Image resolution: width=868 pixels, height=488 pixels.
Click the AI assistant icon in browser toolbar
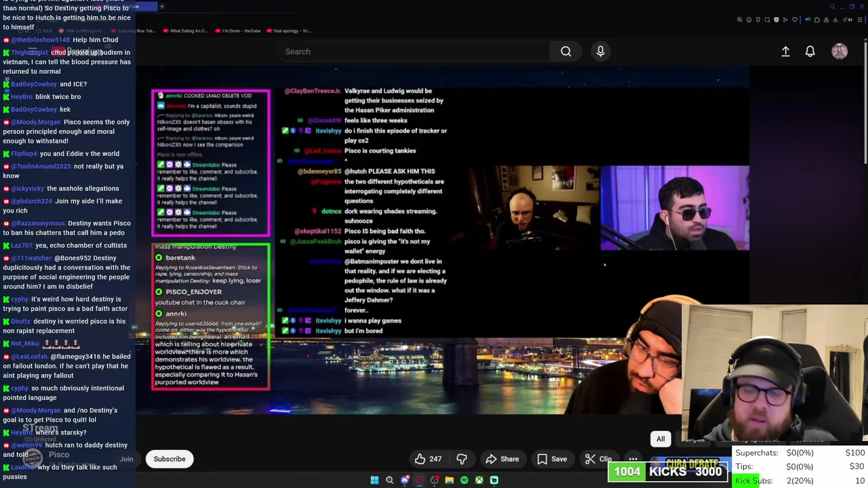(x=848, y=20)
